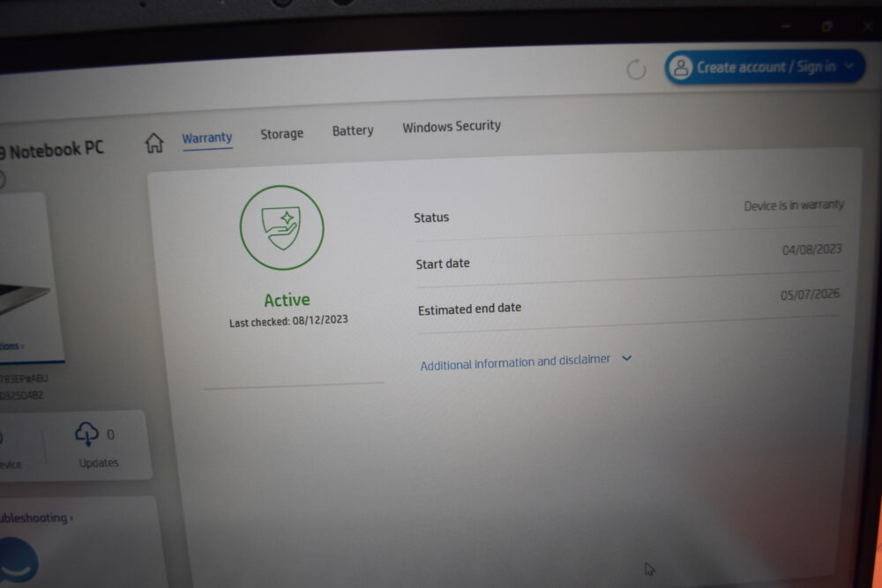Switch to the Battery tab
The height and width of the screenshot is (588, 882).
[x=353, y=130]
